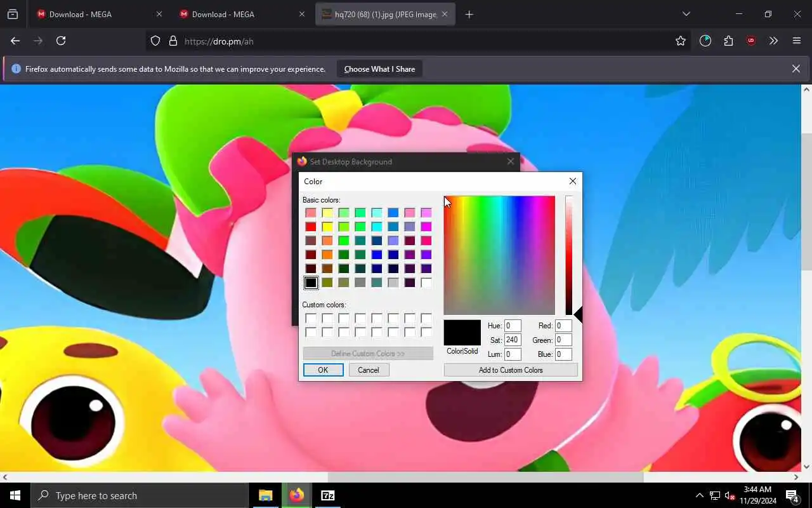The image size is (812, 508).
Task: Select the top-left empty custom color slot
Action: tap(311, 318)
